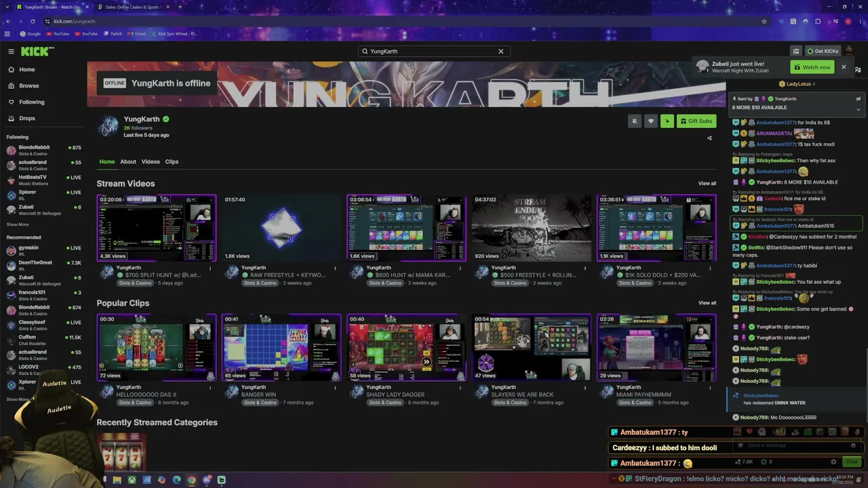868x488 pixels.
Task: Click the Get KICKs button
Action: pos(823,52)
